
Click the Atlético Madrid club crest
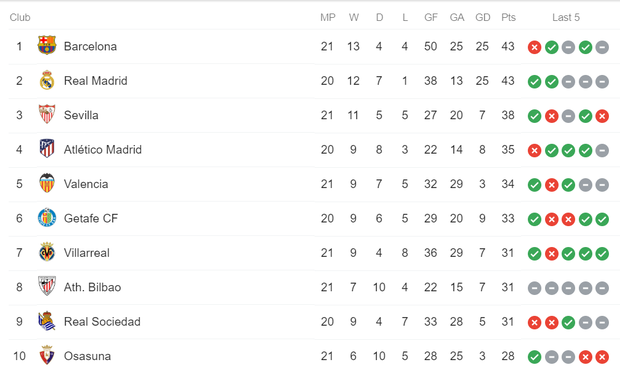click(47, 149)
